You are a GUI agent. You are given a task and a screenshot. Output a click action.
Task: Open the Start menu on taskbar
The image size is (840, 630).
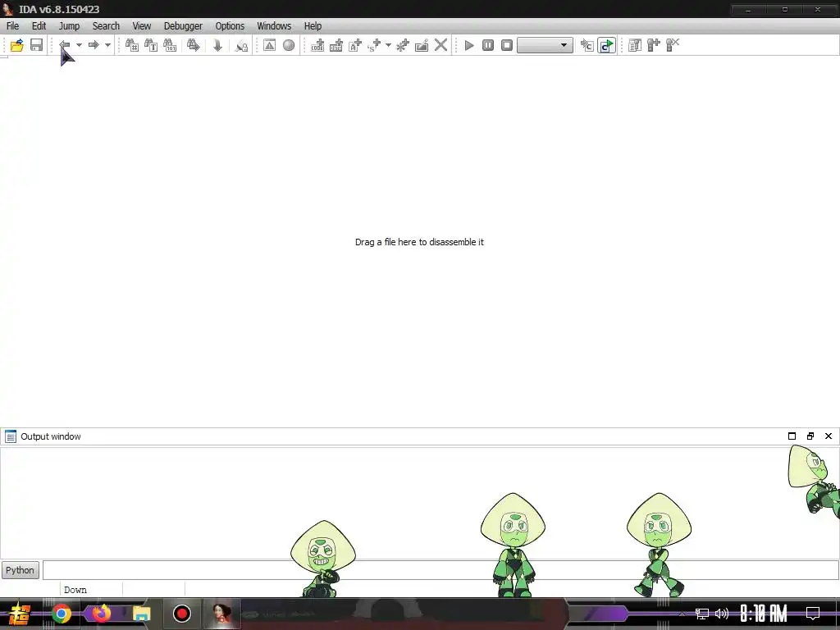coord(20,614)
